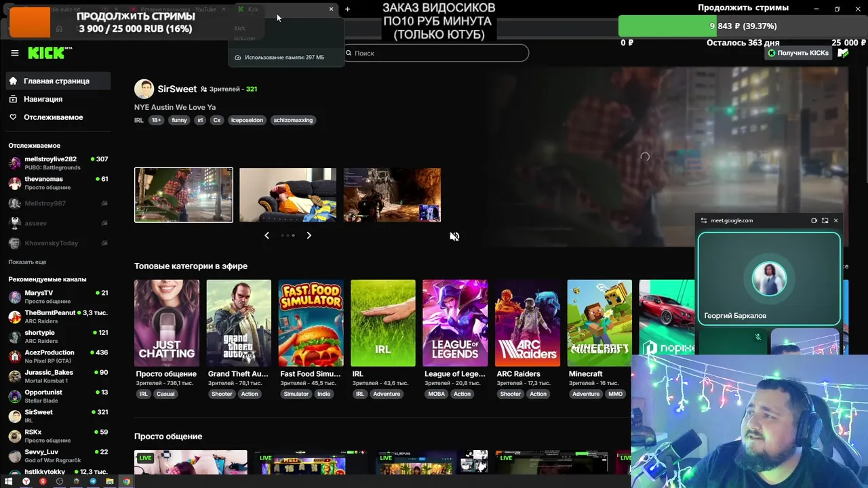Open MarysTV channel in recommended list
This screenshot has width=868, height=488.
tap(58, 297)
